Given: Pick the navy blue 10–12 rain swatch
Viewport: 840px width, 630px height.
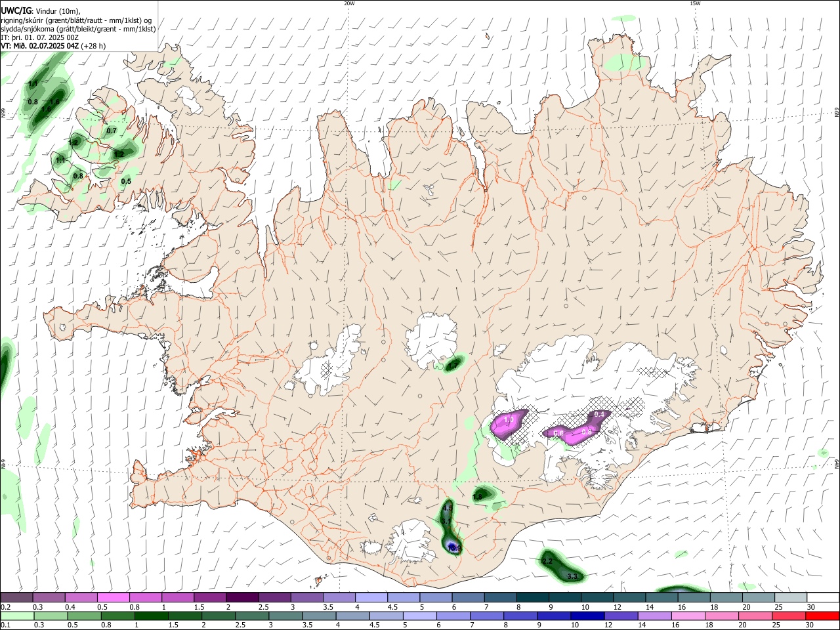Looking at the screenshot, I should 587,616.
